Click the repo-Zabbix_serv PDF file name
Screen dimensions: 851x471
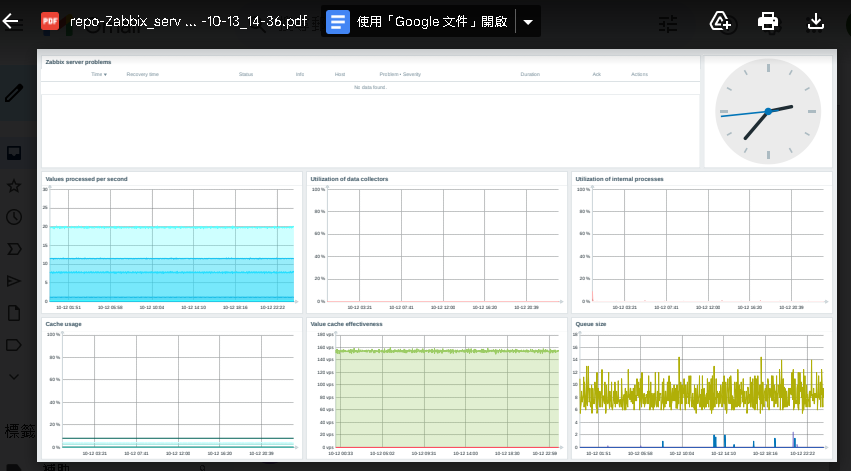[x=188, y=22]
